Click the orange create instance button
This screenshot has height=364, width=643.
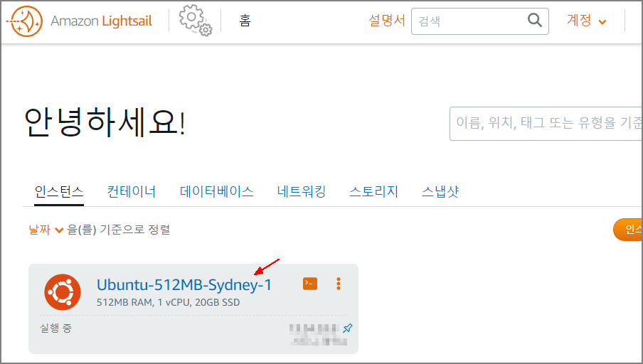click(x=628, y=230)
